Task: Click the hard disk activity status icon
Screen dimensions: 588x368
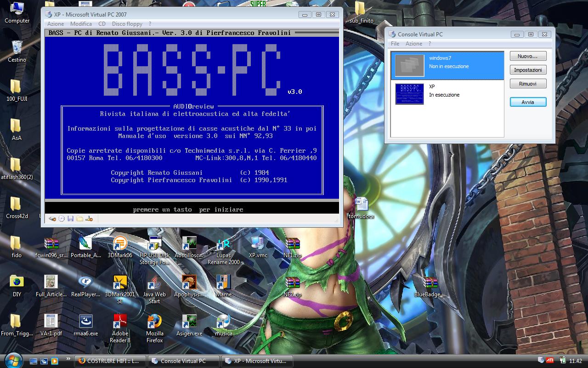Action: click(x=52, y=218)
